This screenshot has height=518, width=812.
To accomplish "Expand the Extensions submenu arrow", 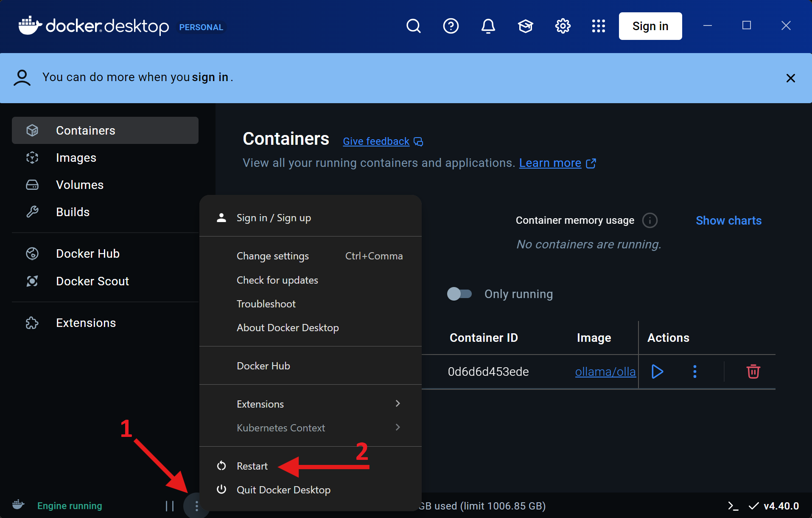I will [398, 403].
